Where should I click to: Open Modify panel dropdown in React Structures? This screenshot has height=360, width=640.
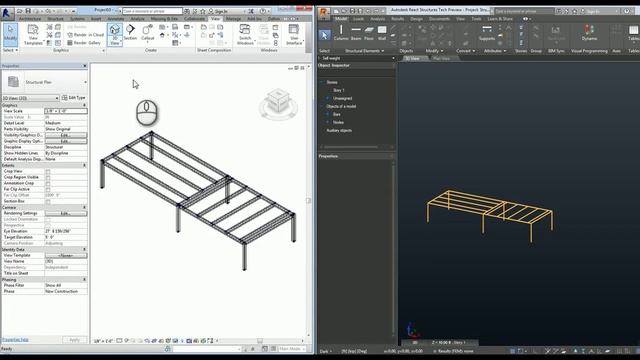coord(434,51)
